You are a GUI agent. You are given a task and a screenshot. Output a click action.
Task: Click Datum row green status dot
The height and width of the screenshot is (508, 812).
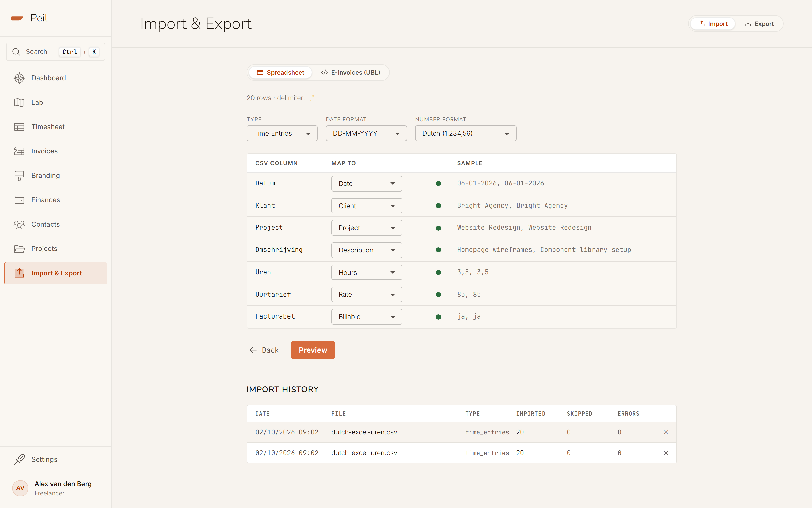click(438, 183)
